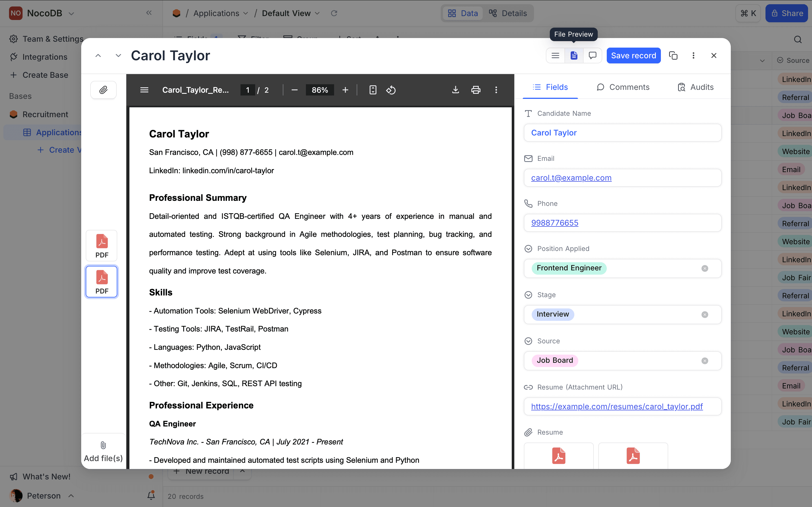Open the NocoDB workspace dropdown
Viewport: 812px width, 507px height.
71,13
